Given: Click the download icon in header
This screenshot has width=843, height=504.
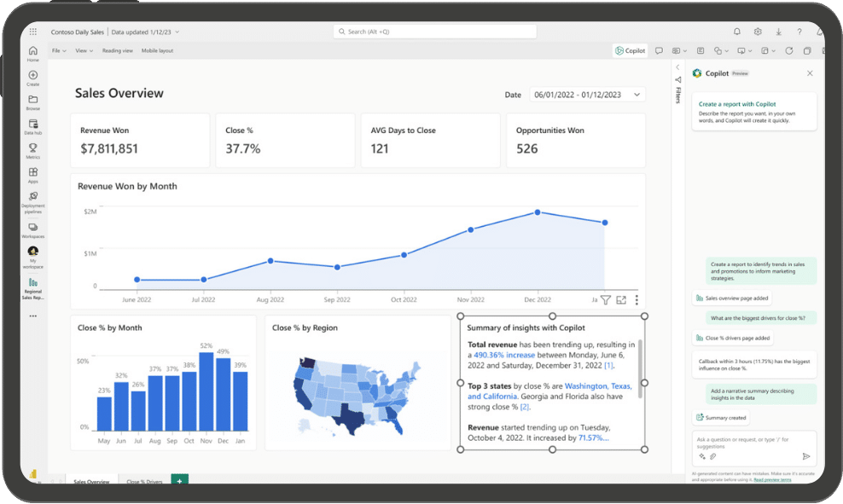Looking at the screenshot, I should click(778, 32).
